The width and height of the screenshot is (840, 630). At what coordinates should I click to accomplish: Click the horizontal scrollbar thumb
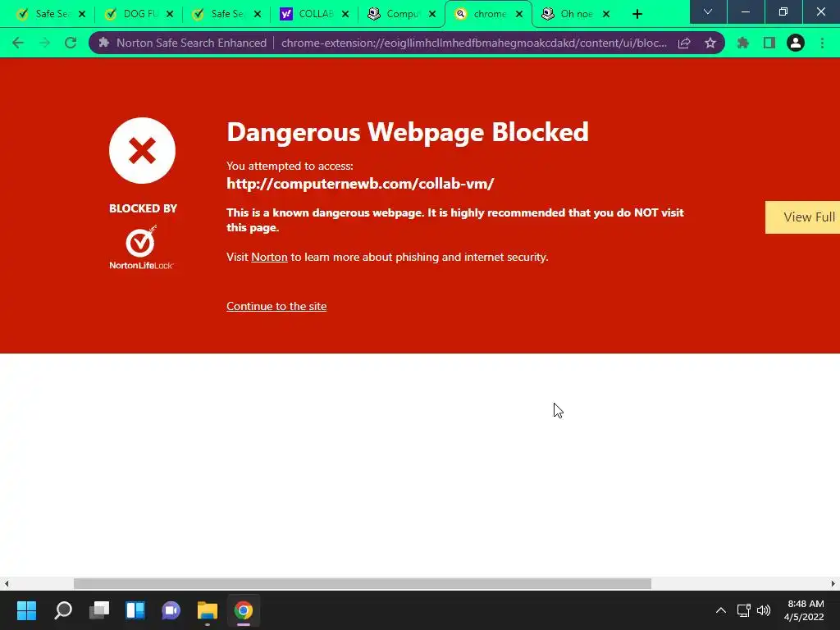[x=362, y=583]
